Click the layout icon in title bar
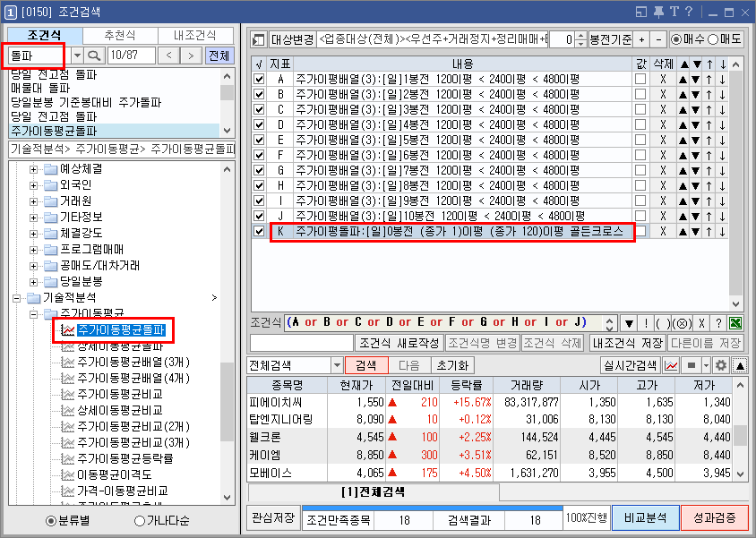The width and height of the screenshot is (756, 538). pyautogui.click(x=641, y=12)
